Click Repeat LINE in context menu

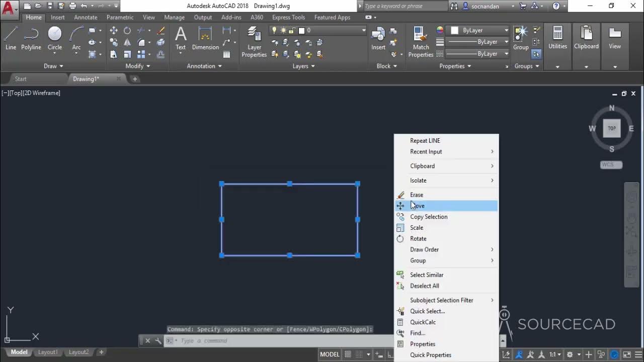pyautogui.click(x=447, y=141)
